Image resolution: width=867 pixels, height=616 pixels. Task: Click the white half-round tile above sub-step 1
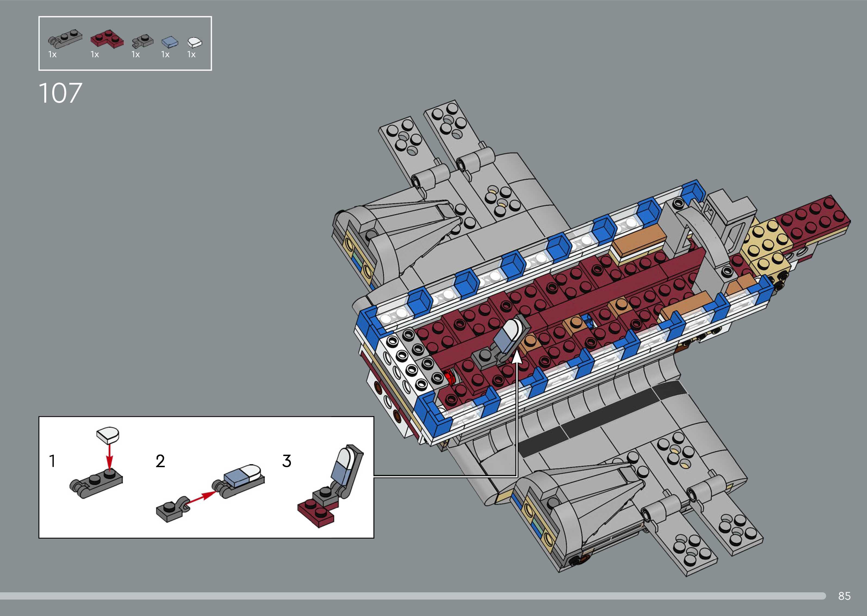pyautogui.click(x=108, y=435)
